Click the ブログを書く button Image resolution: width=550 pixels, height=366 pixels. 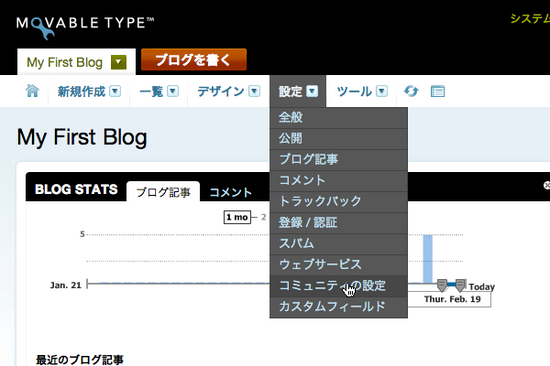click(194, 60)
